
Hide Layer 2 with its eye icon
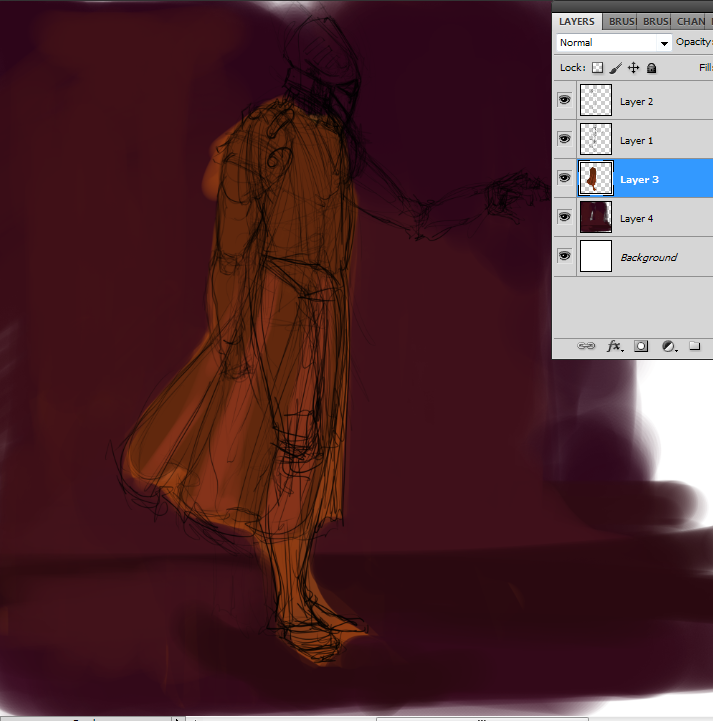(565, 100)
